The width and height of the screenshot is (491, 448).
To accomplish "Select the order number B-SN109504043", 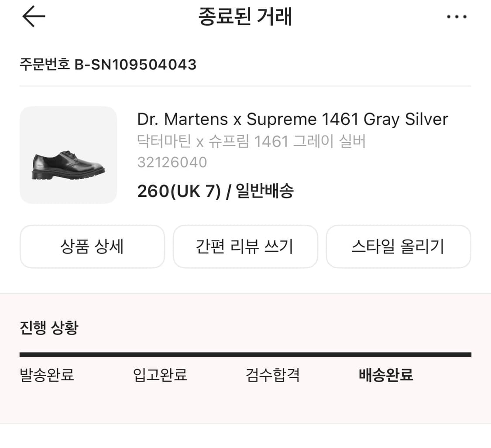I will point(107,65).
